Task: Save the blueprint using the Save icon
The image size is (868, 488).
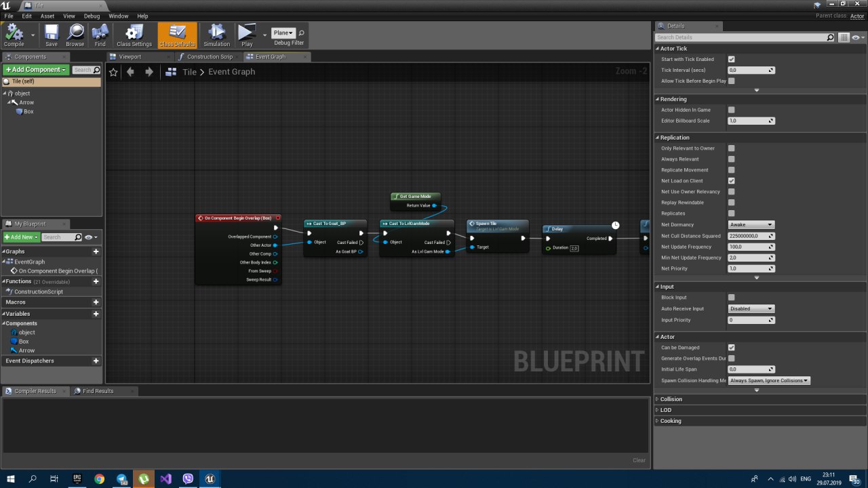Action: pos(52,35)
